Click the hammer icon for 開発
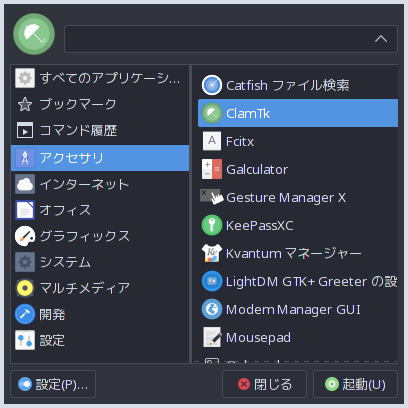The height and width of the screenshot is (408, 408). click(25, 314)
